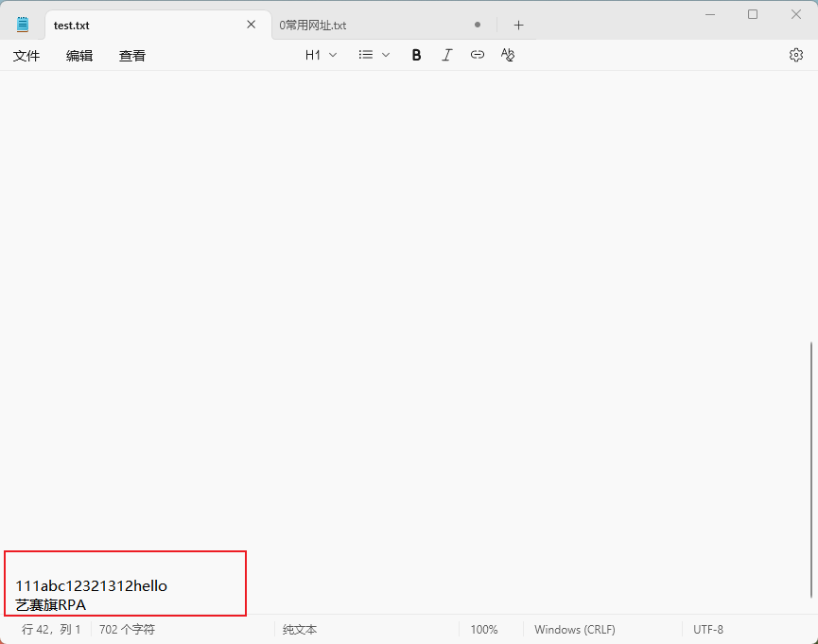This screenshot has width=818, height=644.
Task: Place cursor in the line 111abc12321312hello
Action: [x=91, y=586]
